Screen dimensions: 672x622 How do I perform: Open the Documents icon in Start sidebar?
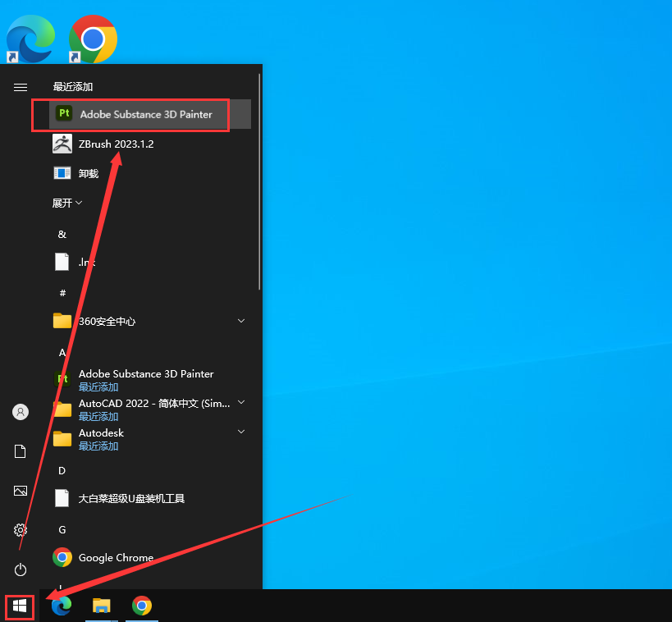(x=21, y=451)
